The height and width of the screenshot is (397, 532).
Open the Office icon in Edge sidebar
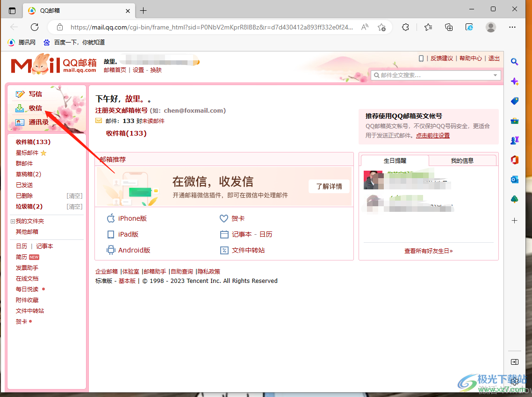pos(514,160)
